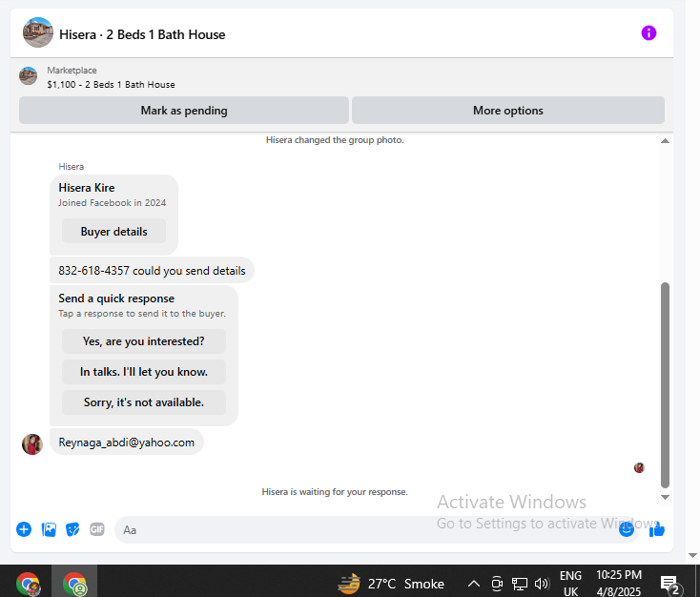The width and height of the screenshot is (700, 597).
Task: Open the emoji picker smiley icon
Action: [627, 529]
